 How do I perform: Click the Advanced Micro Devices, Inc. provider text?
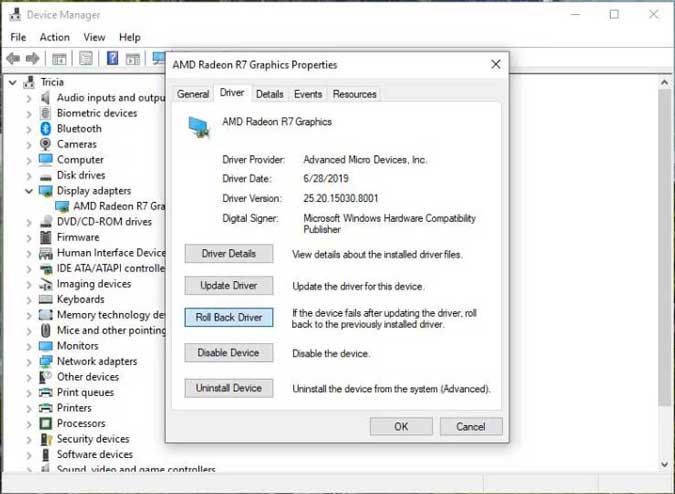[365, 160]
